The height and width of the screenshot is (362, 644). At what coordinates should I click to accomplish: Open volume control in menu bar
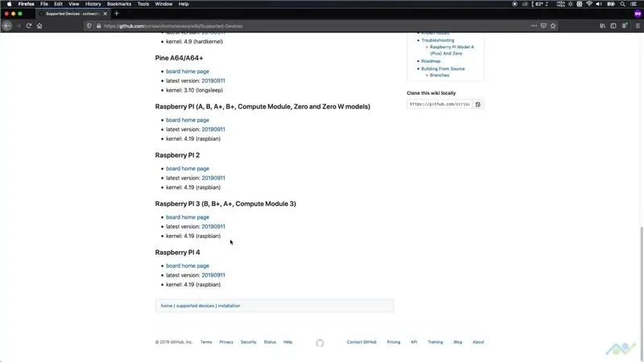(x=599, y=4)
